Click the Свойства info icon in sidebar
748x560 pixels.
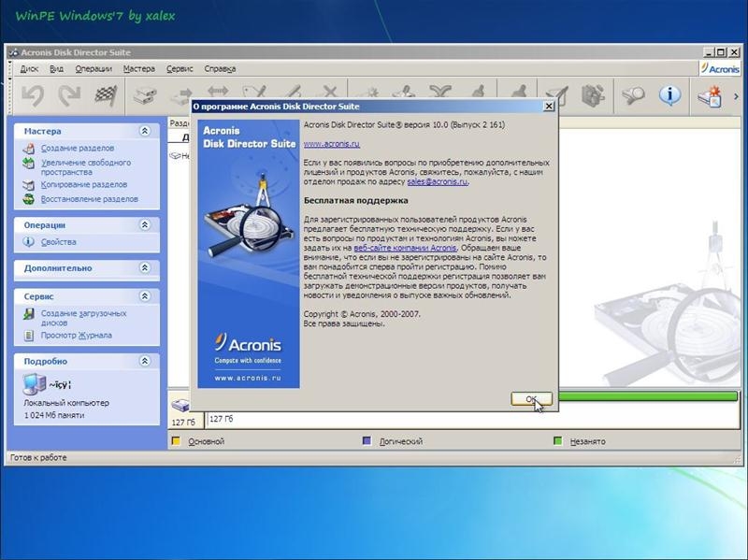pyautogui.click(x=29, y=242)
